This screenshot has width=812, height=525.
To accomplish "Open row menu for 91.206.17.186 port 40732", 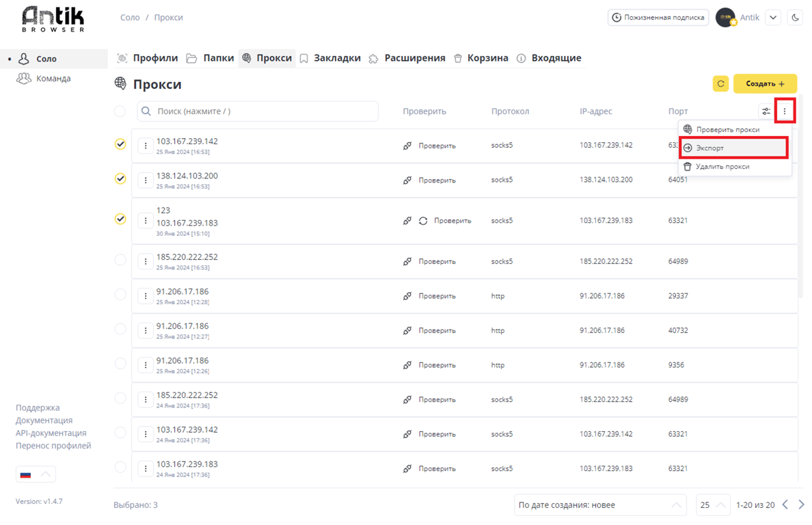I will tap(146, 330).
